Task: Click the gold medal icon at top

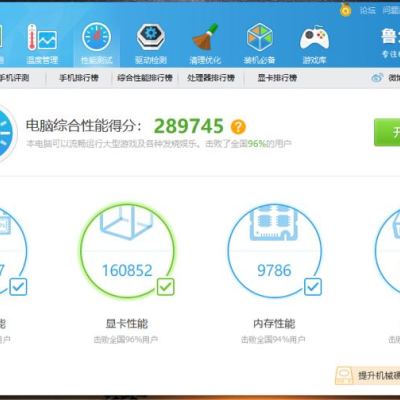Action: pyautogui.click(x=346, y=10)
